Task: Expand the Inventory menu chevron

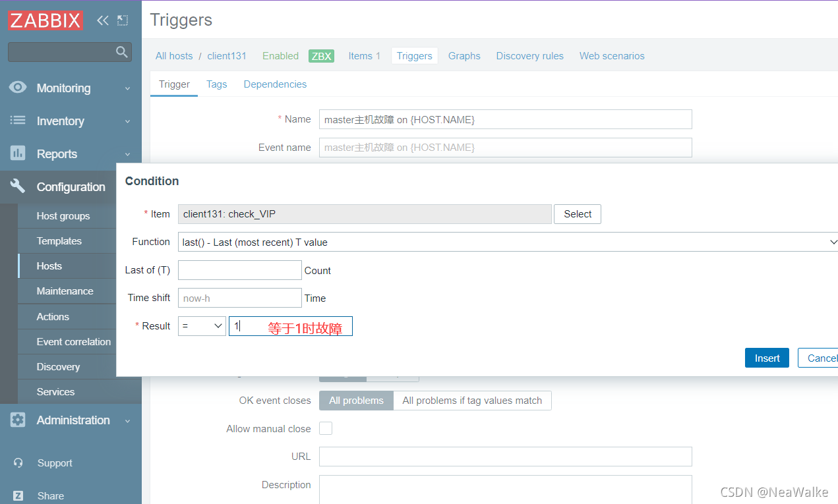Action: point(128,121)
